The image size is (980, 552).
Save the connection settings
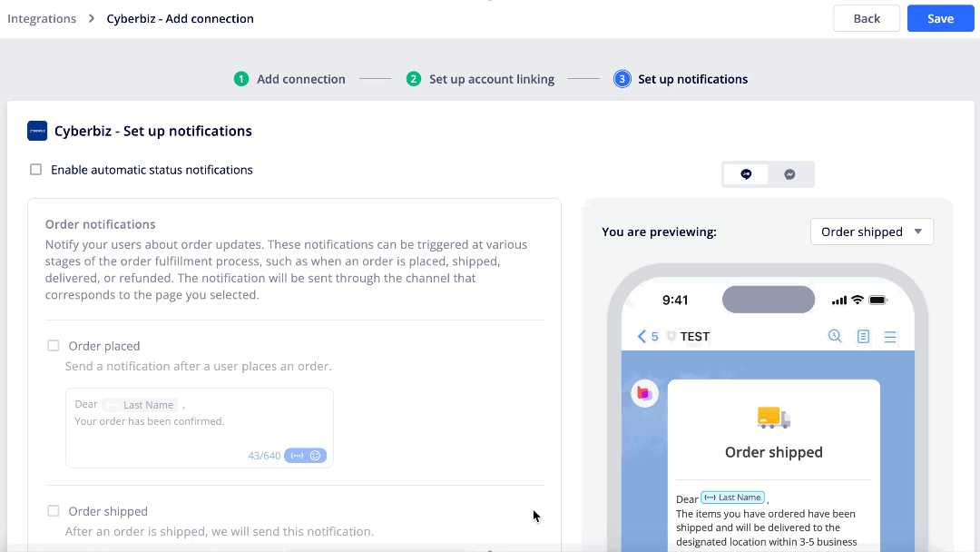point(940,18)
